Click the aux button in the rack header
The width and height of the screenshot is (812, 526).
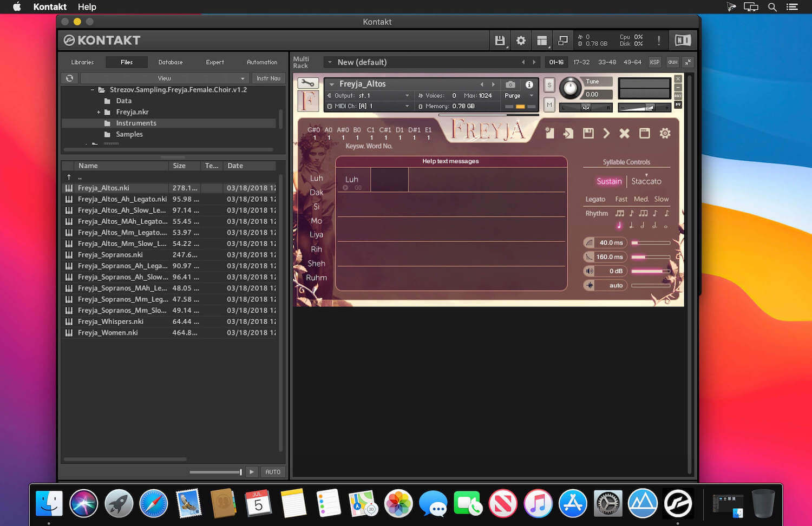pyautogui.click(x=673, y=62)
